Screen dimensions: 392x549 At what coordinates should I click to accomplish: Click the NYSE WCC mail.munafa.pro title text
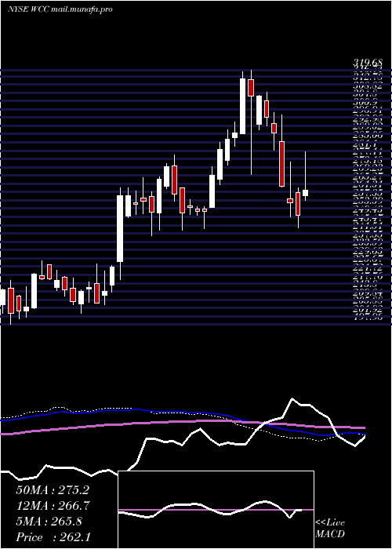pos(60,9)
